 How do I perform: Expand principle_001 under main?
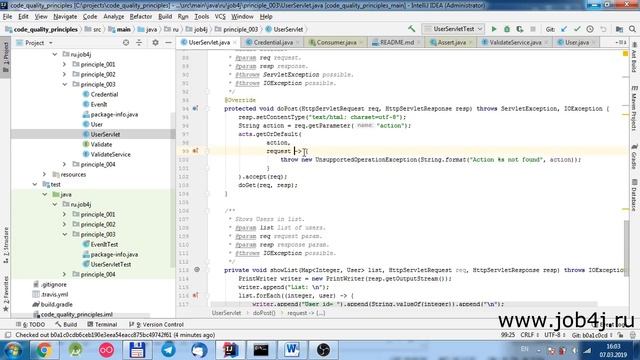pyautogui.click(x=64, y=64)
